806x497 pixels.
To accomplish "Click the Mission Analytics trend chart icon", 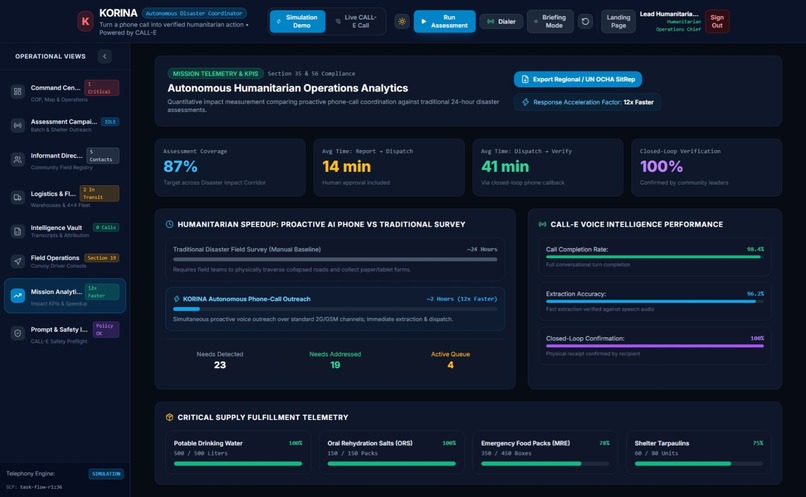I will 17,296.
